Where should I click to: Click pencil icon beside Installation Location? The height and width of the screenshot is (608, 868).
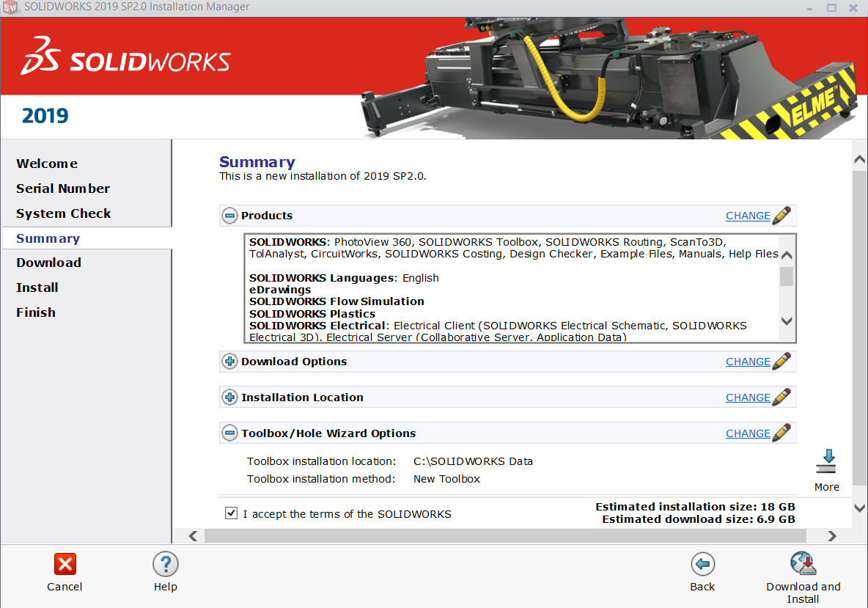[781, 398]
